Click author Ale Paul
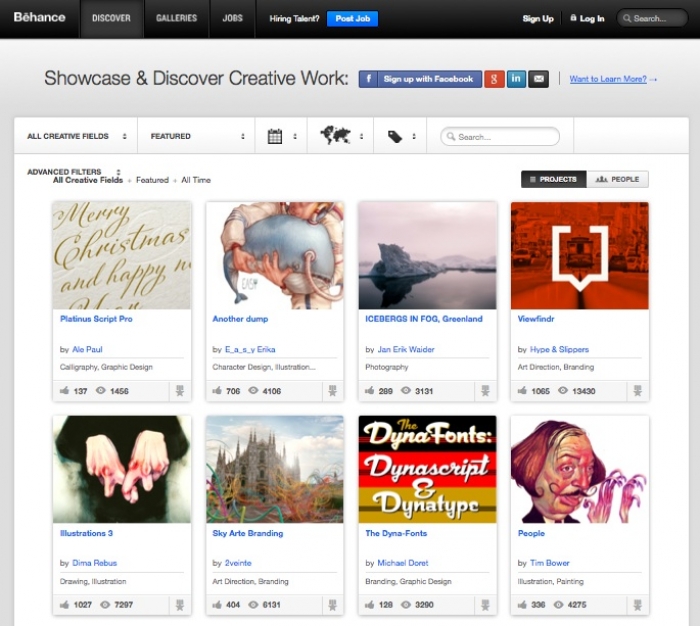 coord(88,349)
